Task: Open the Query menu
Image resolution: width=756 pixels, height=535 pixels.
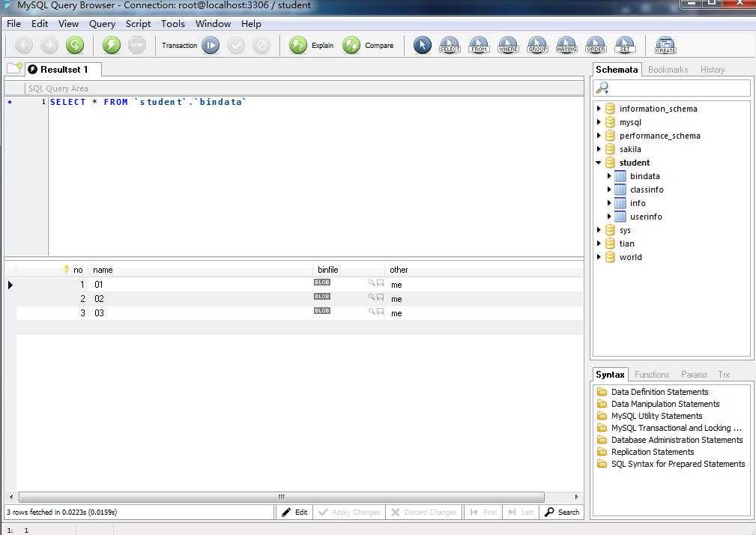Action: [x=102, y=24]
